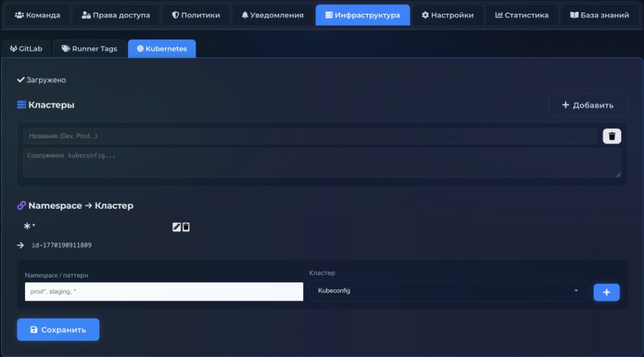Switch to the GitLab sub-tab
644x357 pixels.
26,48
